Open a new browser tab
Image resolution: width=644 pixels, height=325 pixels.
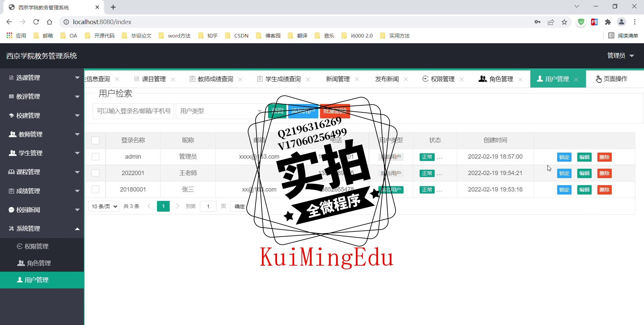(113, 7)
